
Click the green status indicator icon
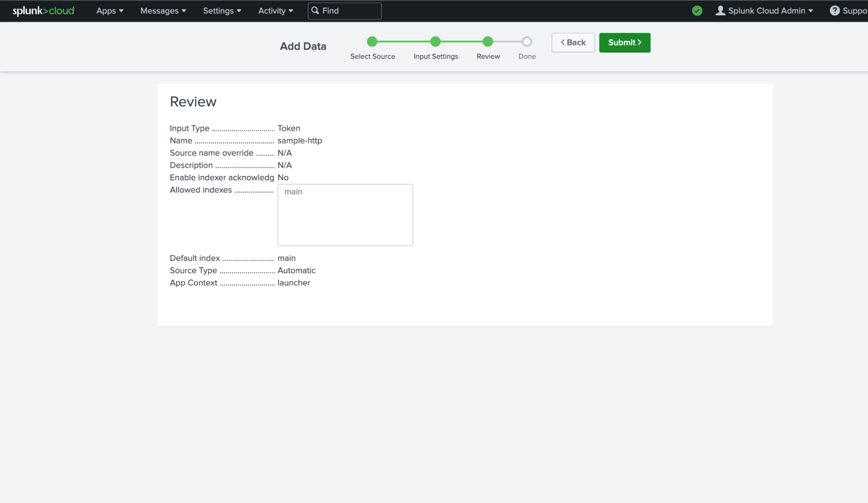pos(697,11)
